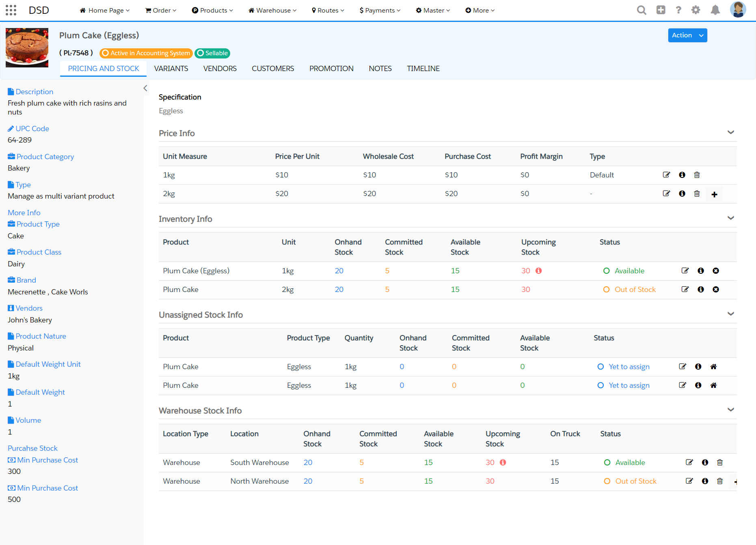
Task: Edit the 1kg price row
Action: click(666, 175)
